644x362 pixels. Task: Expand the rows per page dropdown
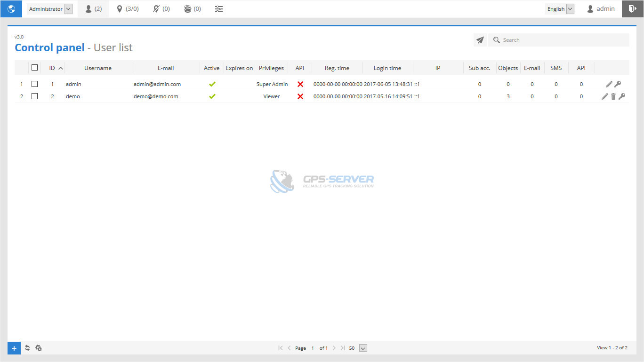coord(362,348)
